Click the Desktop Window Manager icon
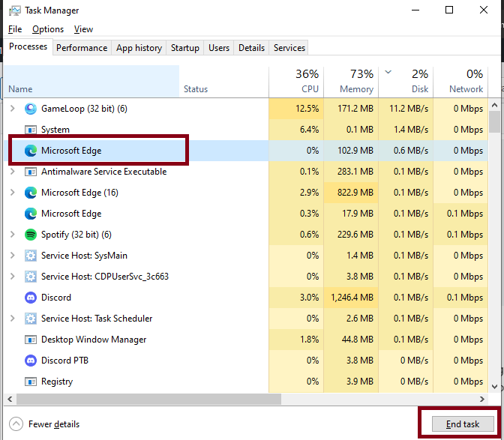 tap(31, 340)
